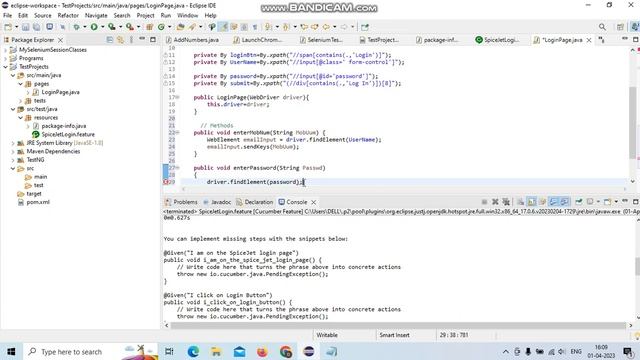This screenshot has height=360, width=640.
Task: Open the Navigate menu
Action: (96, 16)
